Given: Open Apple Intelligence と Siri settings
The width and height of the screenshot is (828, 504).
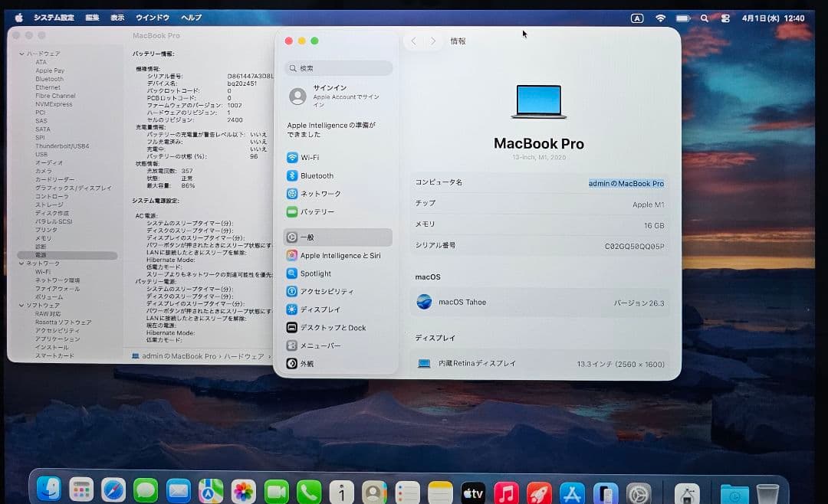Looking at the screenshot, I should pyautogui.click(x=338, y=255).
